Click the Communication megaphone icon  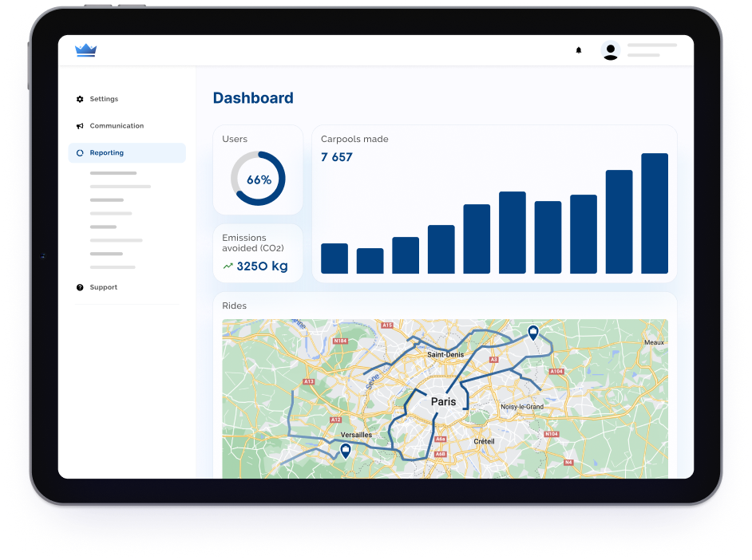pos(80,126)
